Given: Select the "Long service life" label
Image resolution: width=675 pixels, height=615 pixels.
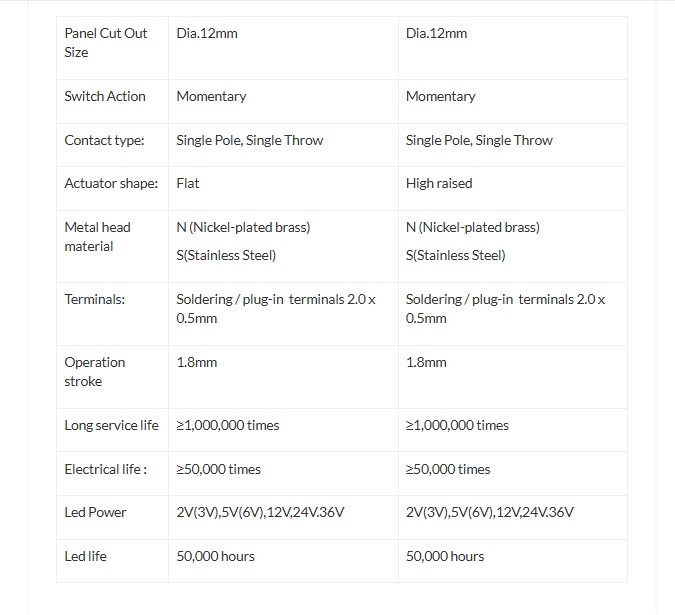Looking at the screenshot, I should [x=111, y=426].
